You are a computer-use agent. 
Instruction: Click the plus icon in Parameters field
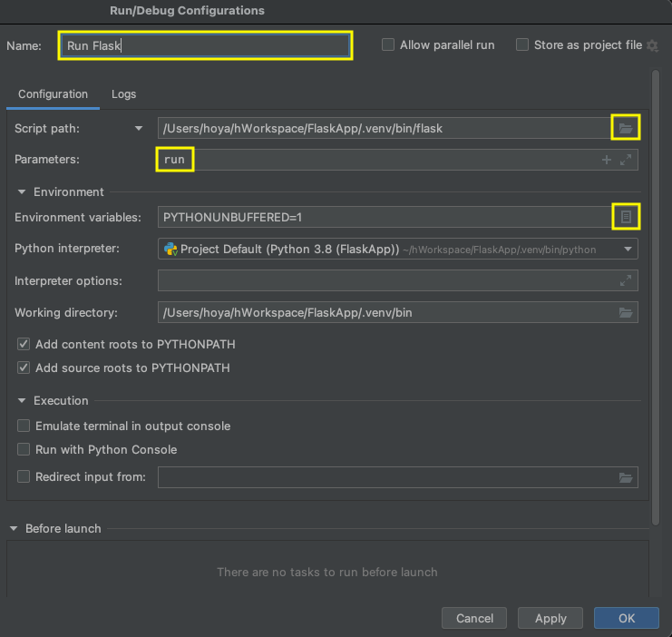(606, 160)
